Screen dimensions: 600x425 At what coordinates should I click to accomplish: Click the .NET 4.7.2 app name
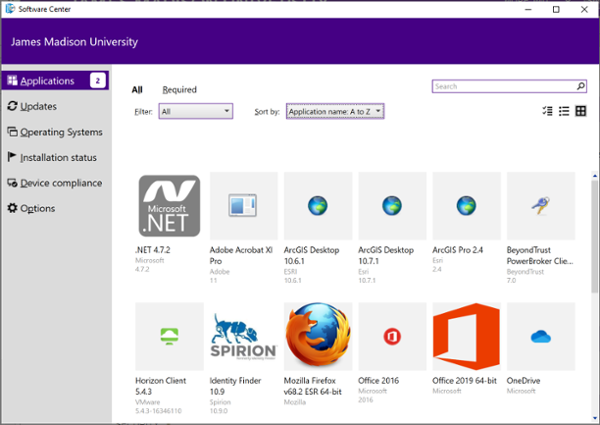pos(153,250)
